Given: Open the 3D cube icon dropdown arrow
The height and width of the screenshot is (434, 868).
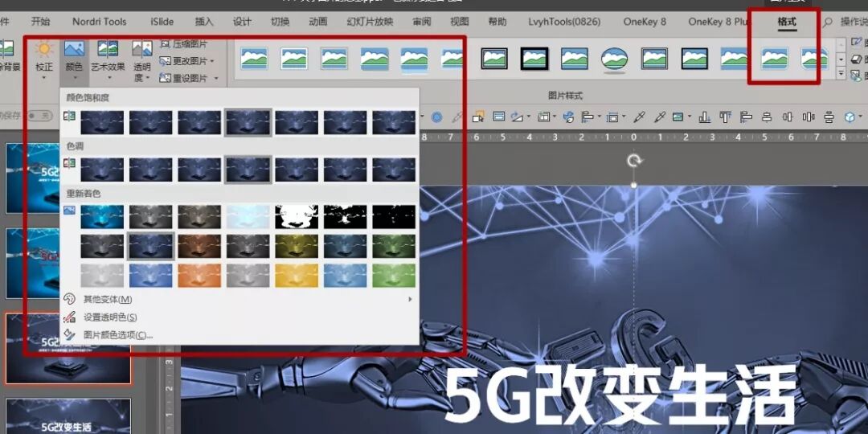Looking at the screenshot, I should point(862,117).
